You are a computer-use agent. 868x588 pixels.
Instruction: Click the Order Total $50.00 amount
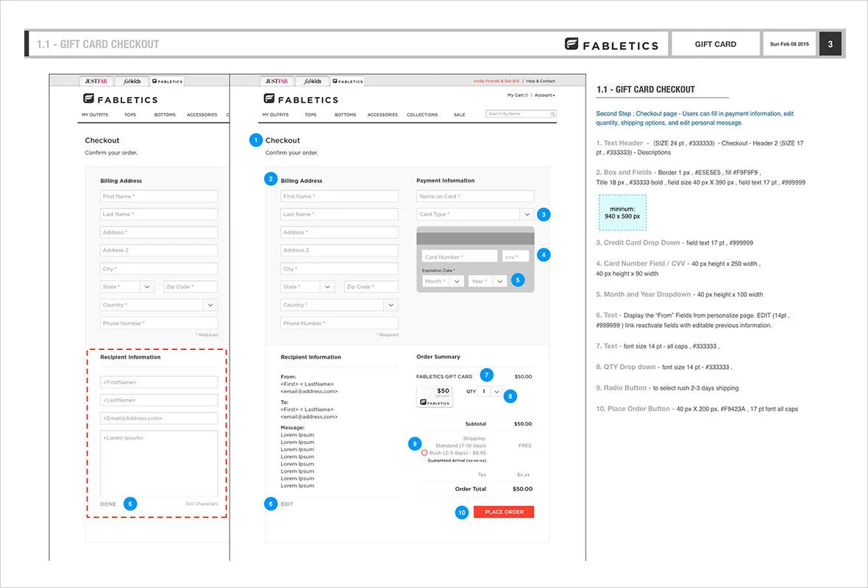pos(522,489)
